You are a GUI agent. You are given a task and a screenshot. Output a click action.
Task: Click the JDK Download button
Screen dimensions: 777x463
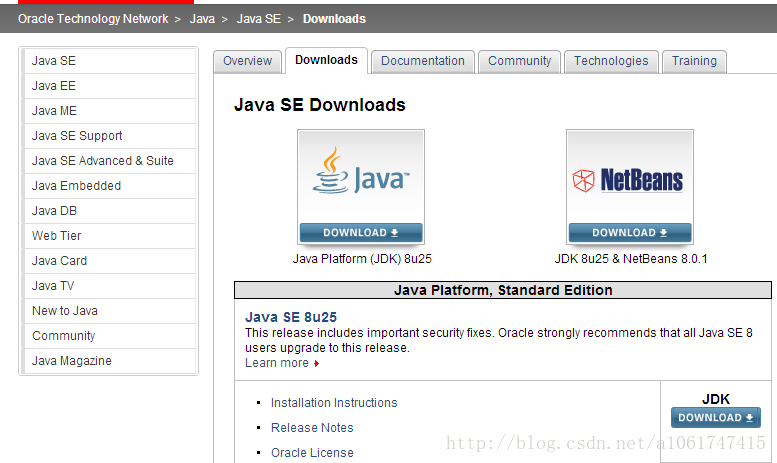(x=716, y=417)
